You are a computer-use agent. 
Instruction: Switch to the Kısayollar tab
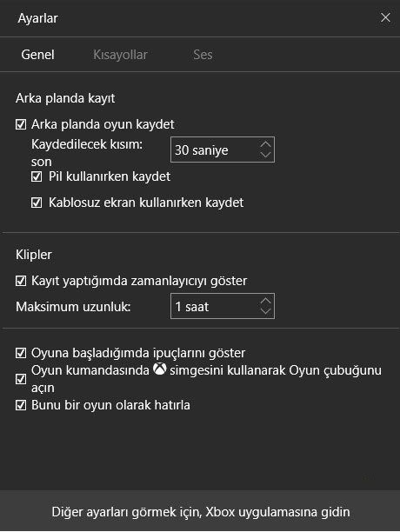(120, 55)
